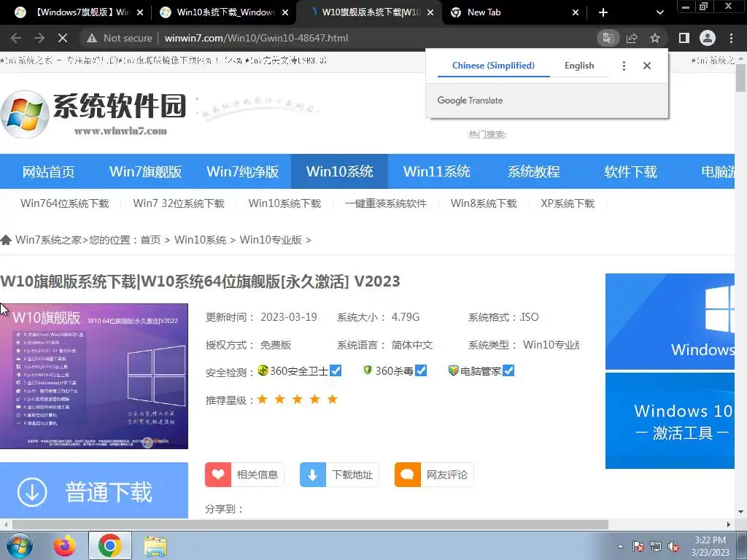The width and height of the screenshot is (747, 560).
Task: Click the W10旗舰版 product thumbnail image
Action: click(x=94, y=376)
